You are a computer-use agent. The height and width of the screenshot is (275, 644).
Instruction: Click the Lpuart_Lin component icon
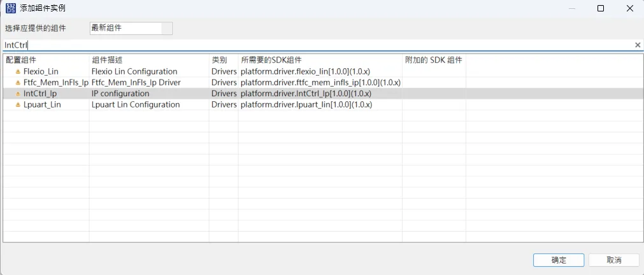(18, 104)
